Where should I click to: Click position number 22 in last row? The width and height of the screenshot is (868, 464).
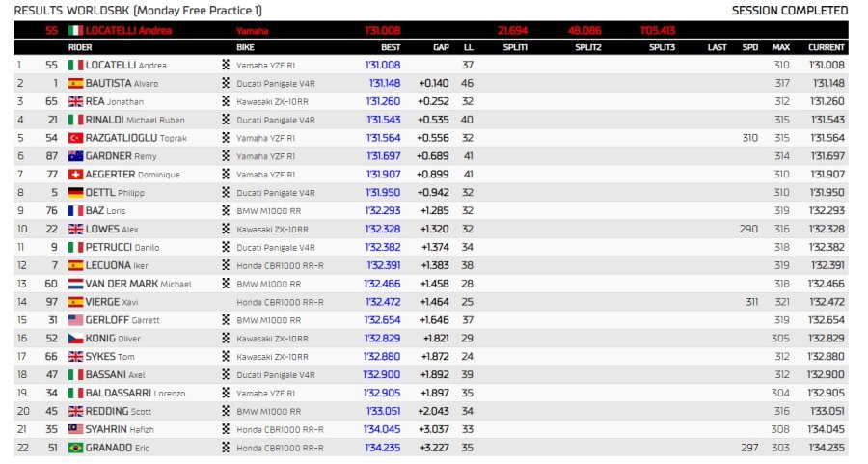click(x=23, y=448)
